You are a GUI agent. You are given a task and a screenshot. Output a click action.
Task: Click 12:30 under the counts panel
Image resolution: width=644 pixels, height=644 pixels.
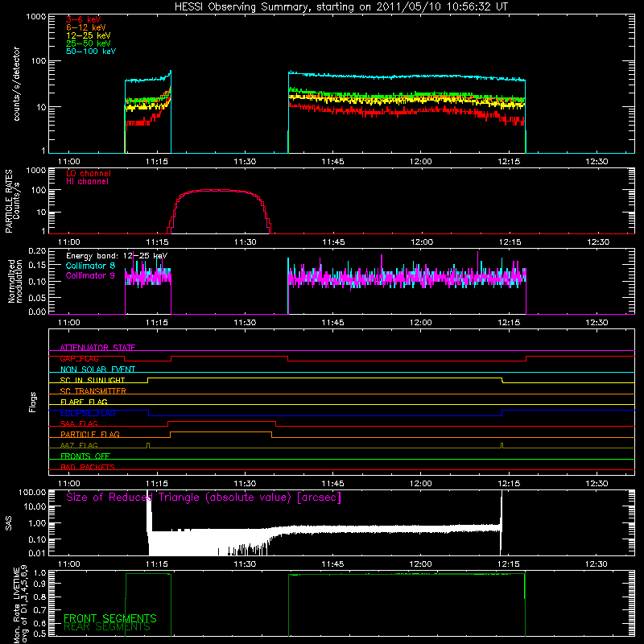click(597, 162)
